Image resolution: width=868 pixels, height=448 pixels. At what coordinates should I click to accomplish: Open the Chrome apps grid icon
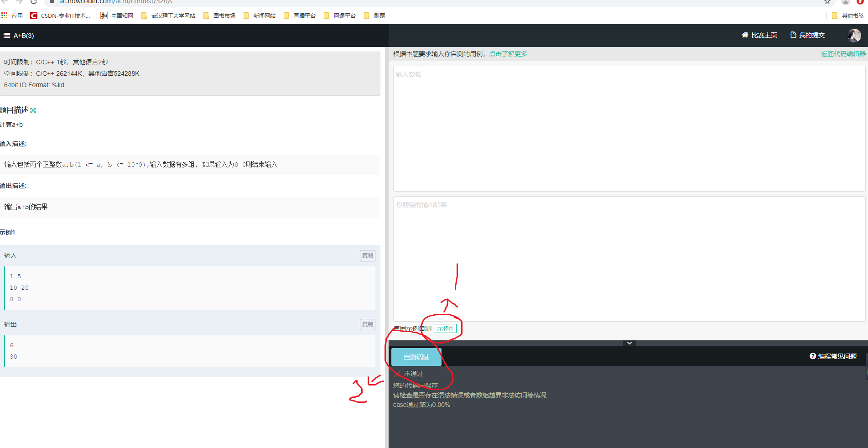pyautogui.click(x=5, y=16)
